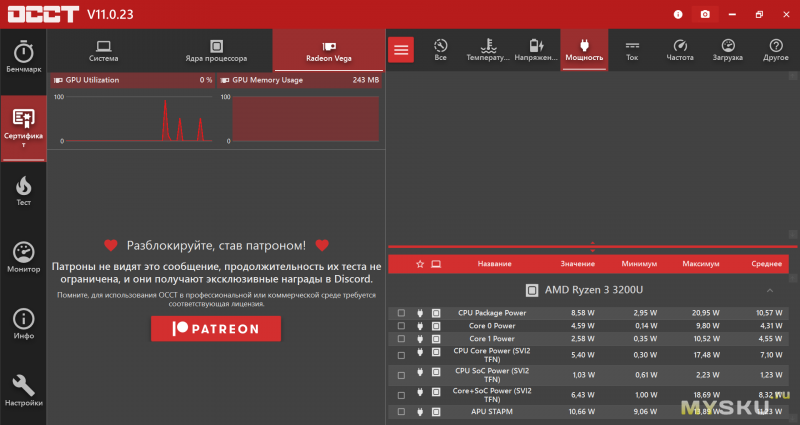This screenshot has height=425, width=800.
Task: Check the CPU Package Power checkbox
Action: click(402, 313)
